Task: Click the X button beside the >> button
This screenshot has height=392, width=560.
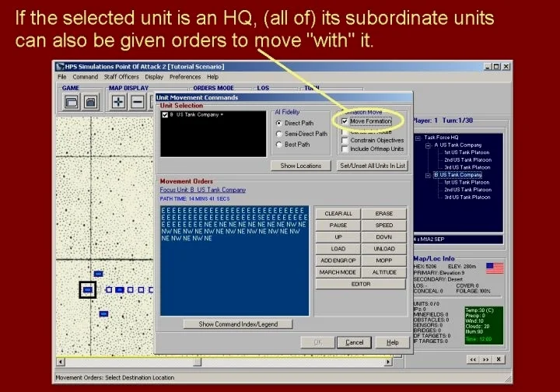Action: pos(499,359)
